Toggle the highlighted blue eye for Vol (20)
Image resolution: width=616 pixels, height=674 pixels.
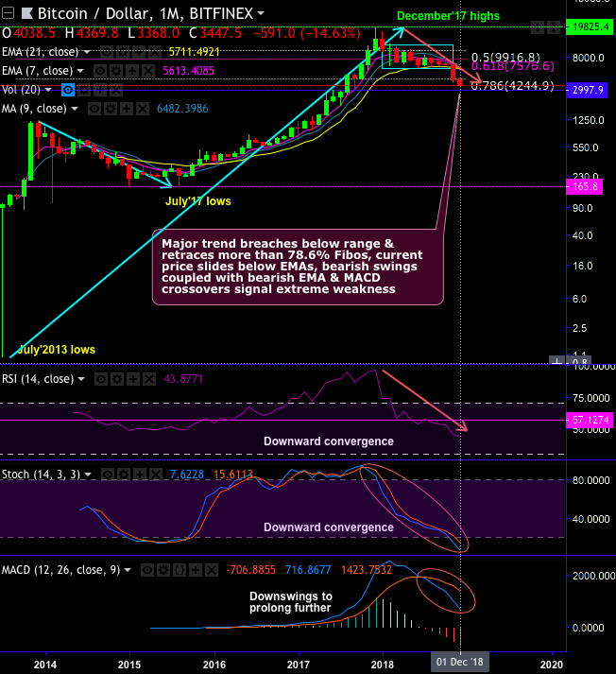point(68,90)
